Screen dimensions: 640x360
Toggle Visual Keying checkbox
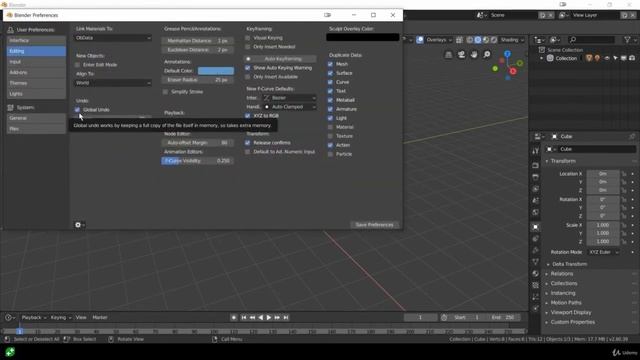(248, 38)
